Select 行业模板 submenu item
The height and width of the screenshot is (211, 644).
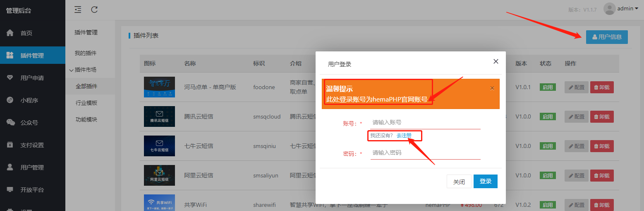coord(86,103)
